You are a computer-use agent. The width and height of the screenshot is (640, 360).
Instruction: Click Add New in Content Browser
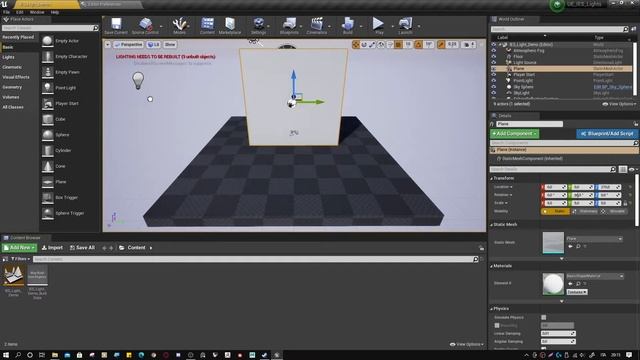(x=19, y=248)
